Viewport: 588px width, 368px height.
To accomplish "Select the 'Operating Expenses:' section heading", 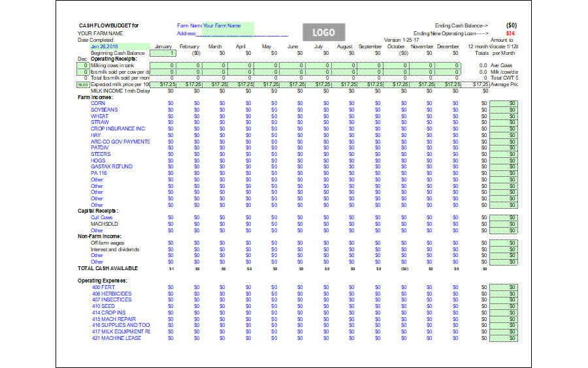I will pos(103,281).
